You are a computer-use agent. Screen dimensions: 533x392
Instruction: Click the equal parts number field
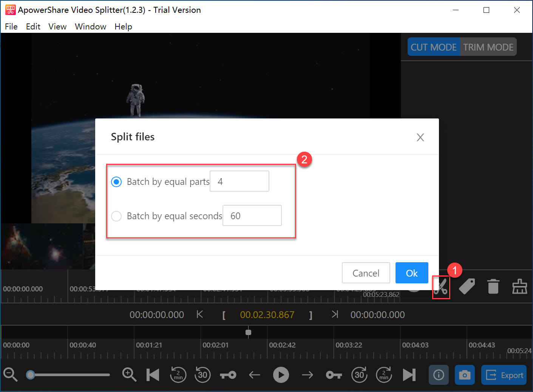239,181
